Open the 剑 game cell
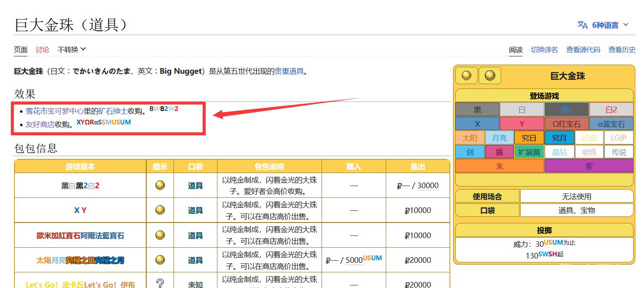Image resolution: width=644 pixels, height=288 pixels. (470, 152)
